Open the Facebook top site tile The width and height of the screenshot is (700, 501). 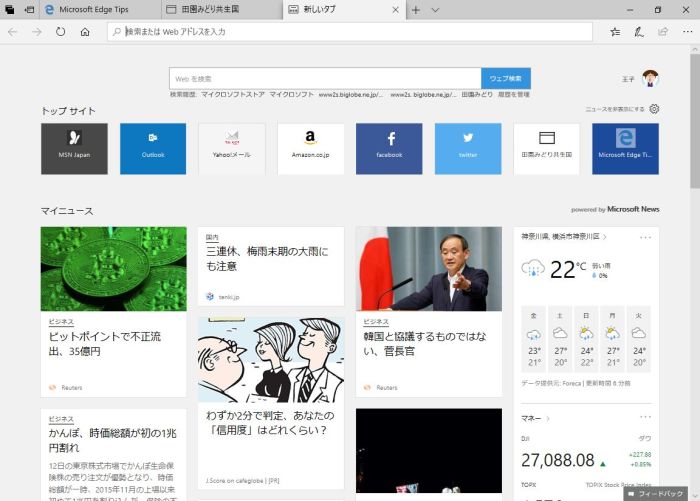click(389, 149)
